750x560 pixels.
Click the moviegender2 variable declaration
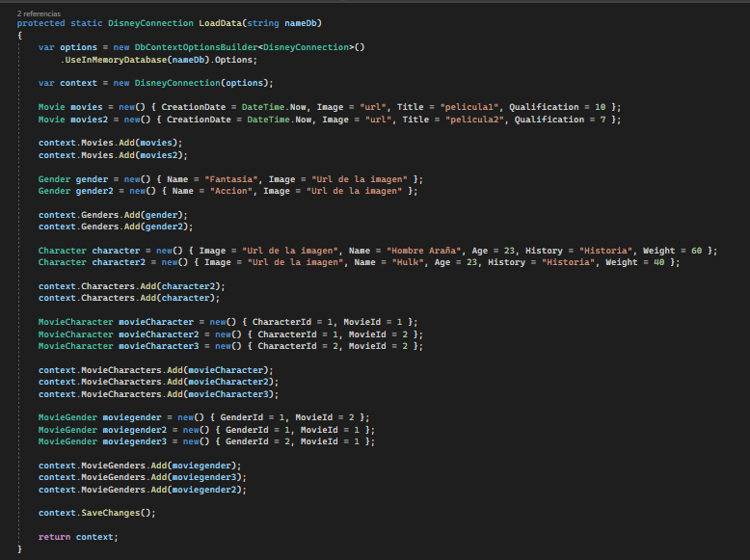tap(134, 430)
